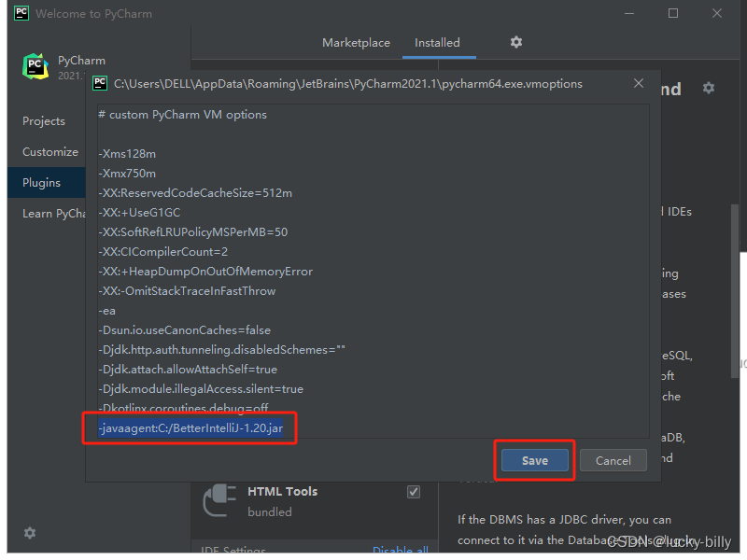Screen dimensions: 747x560
Task: Click plugin details scrollbar on right
Action: pyautogui.click(x=735, y=290)
